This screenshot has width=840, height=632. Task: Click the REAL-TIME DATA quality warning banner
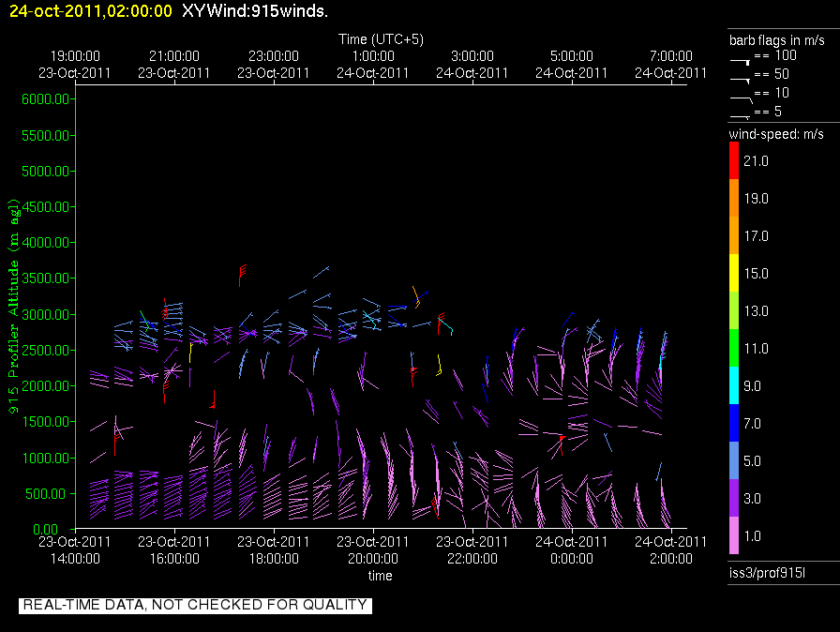click(195, 605)
